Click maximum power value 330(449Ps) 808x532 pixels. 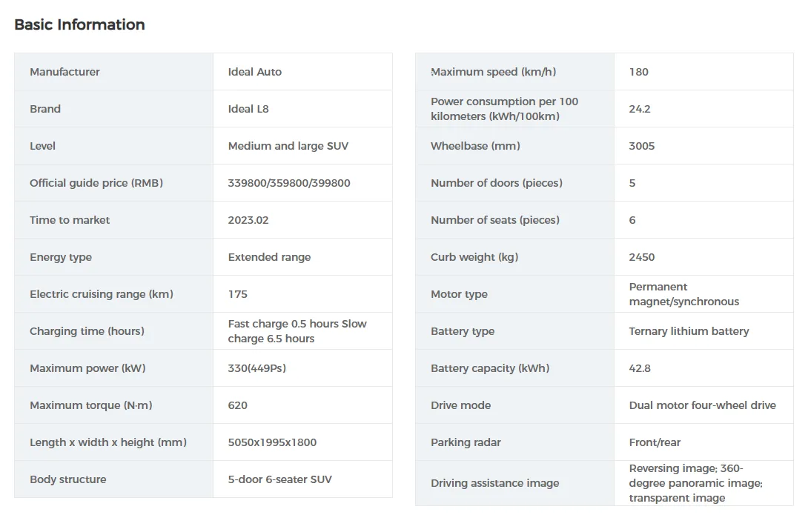tap(256, 368)
